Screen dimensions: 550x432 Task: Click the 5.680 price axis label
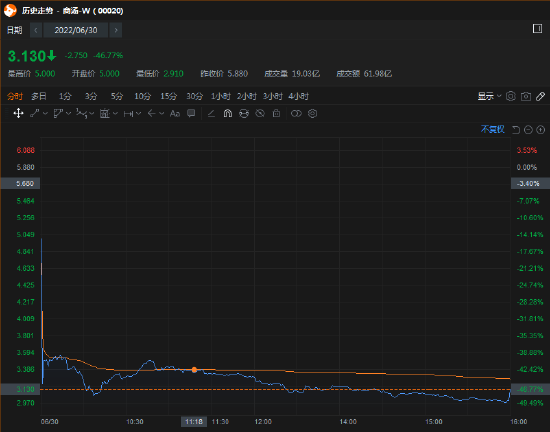tap(20, 183)
